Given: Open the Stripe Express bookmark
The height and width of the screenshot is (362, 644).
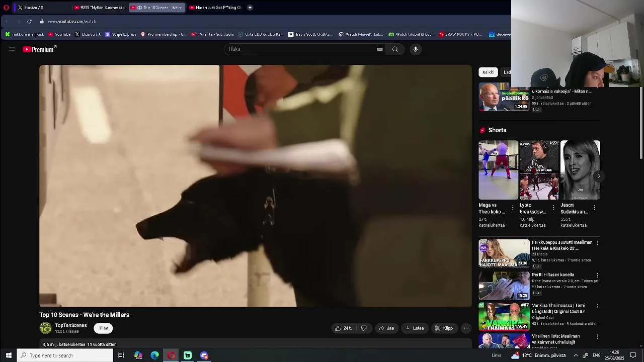Looking at the screenshot, I should tap(120, 34).
